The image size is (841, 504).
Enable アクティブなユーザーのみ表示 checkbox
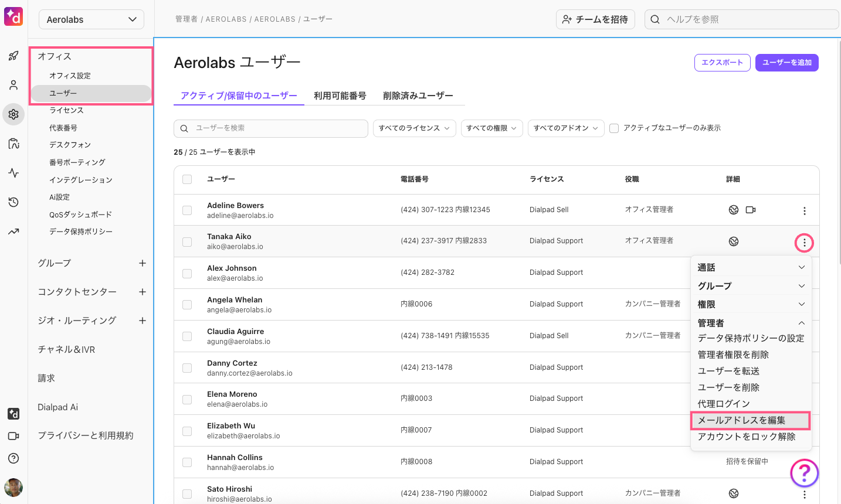(x=614, y=128)
